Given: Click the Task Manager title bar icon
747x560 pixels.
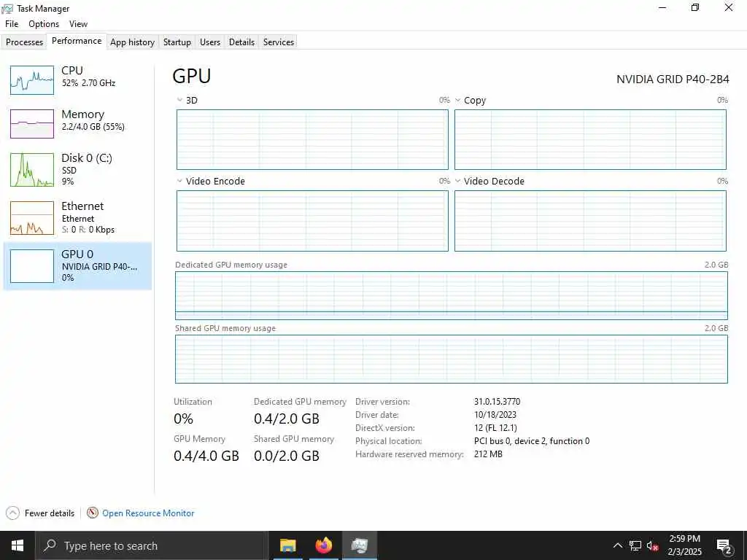Looking at the screenshot, I should (7, 9).
